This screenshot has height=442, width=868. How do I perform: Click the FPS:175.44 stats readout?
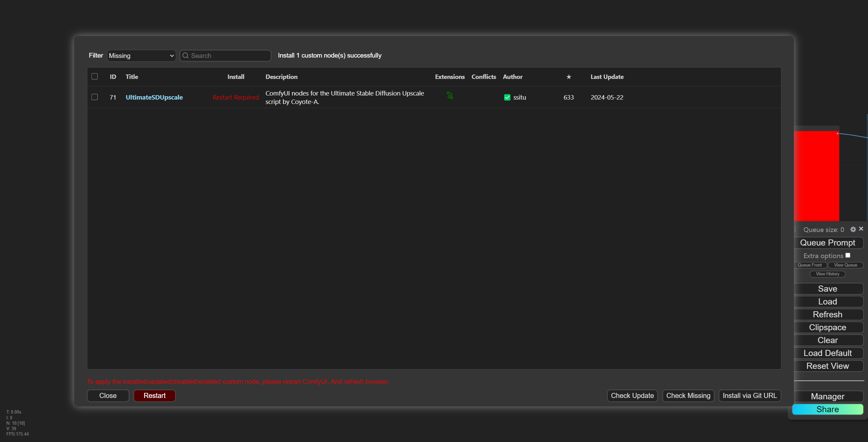click(18, 434)
